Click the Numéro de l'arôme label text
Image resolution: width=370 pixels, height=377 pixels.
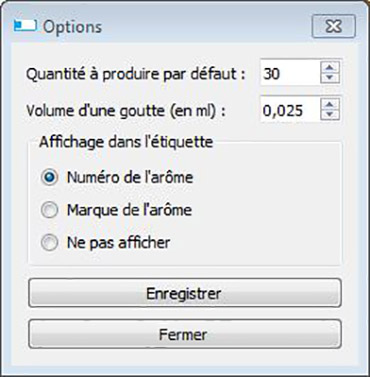click(130, 177)
